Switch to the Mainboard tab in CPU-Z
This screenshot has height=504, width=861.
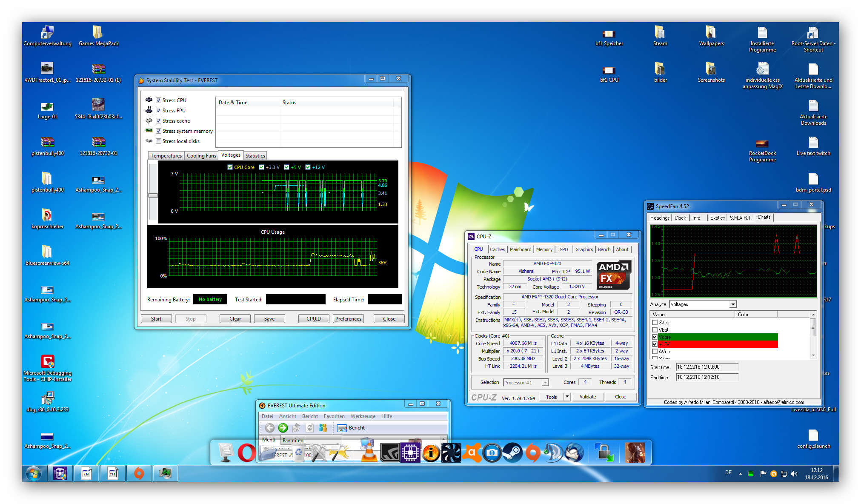coord(521,249)
